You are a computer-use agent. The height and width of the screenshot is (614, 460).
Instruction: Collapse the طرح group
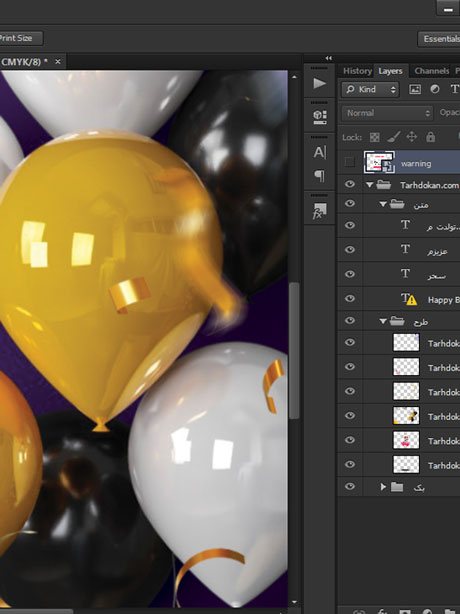(383, 321)
